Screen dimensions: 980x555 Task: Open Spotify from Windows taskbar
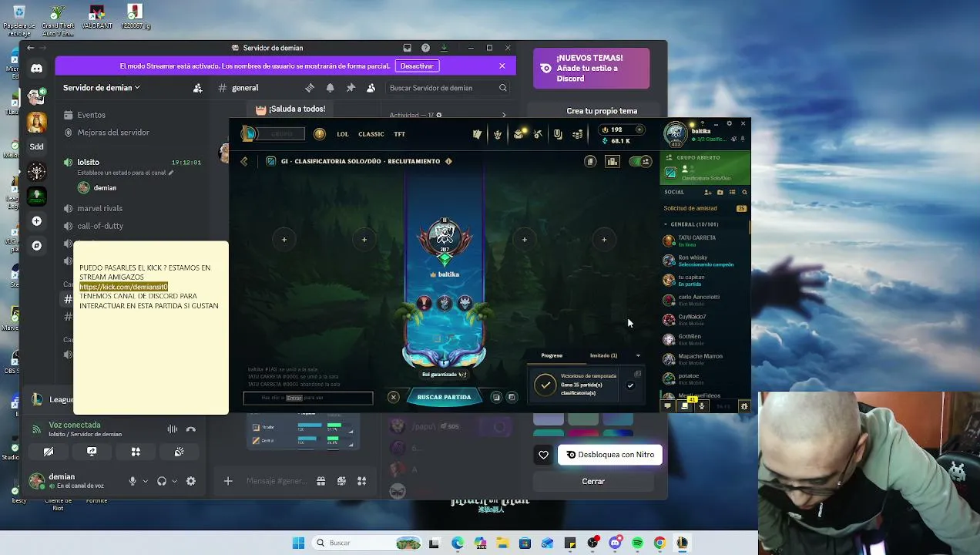pos(637,543)
